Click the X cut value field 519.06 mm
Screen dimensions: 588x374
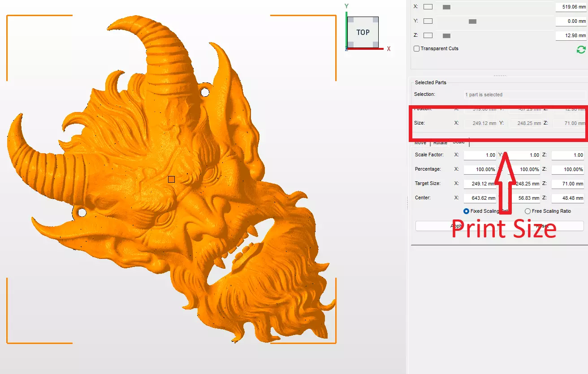coord(571,7)
